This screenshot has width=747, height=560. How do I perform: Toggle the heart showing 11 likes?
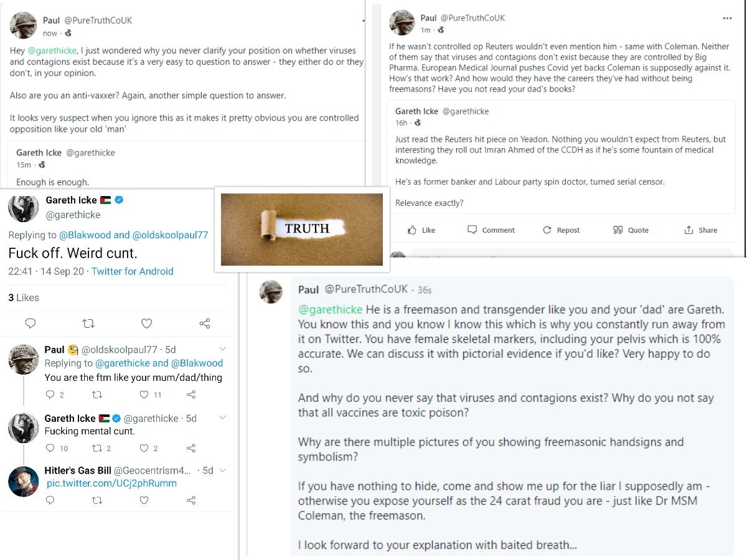pyautogui.click(x=144, y=394)
